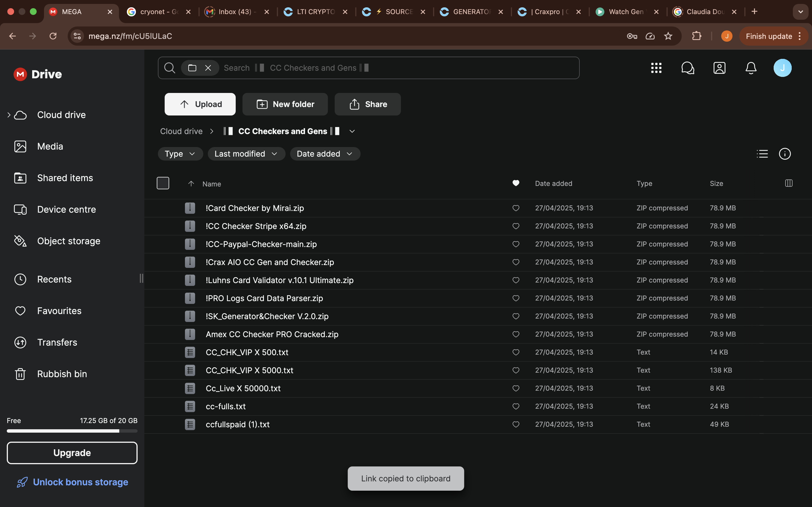The width and height of the screenshot is (812, 507).
Task: Click the info panel icon
Action: 784,154
